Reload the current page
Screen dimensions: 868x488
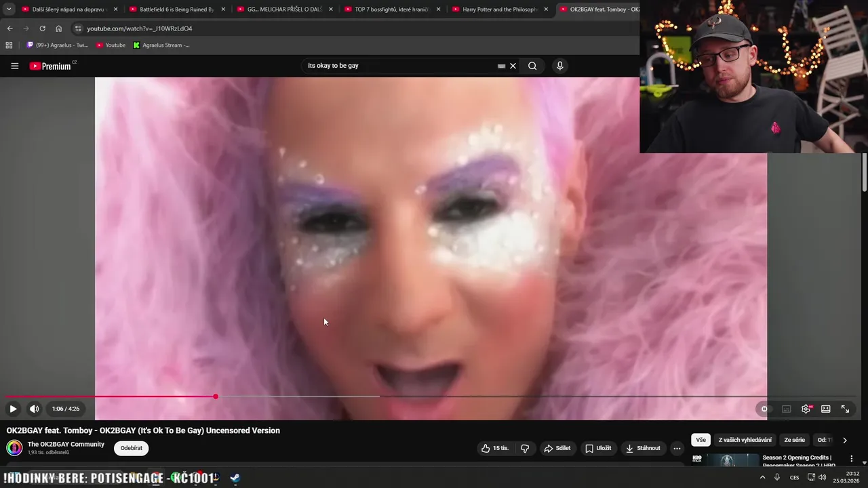click(x=42, y=28)
